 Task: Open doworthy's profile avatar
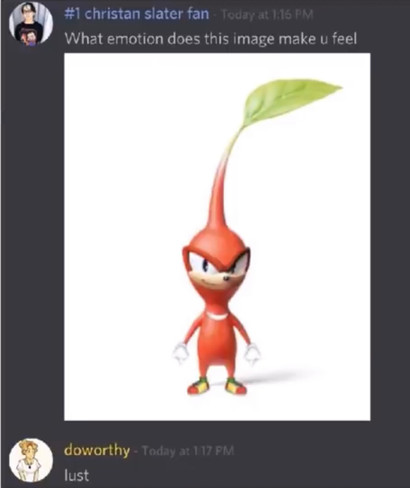(31, 460)
